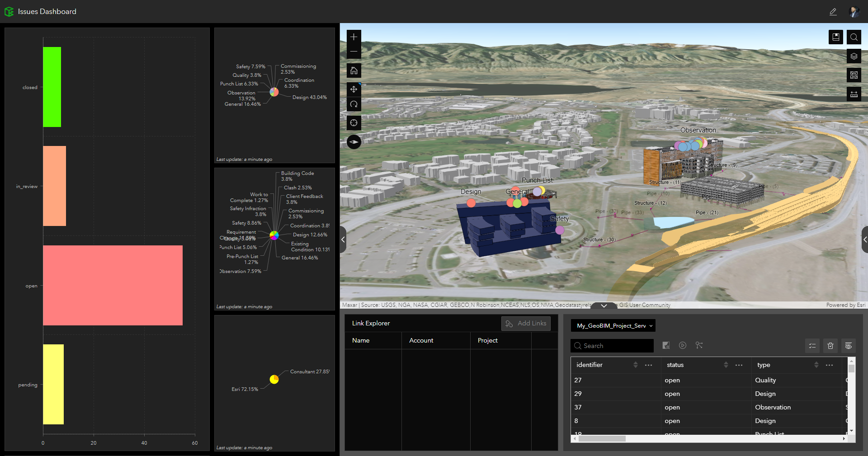Zoom in on the 3D map
This screenshot has width=868, height=456.
(x=354, y=37)
